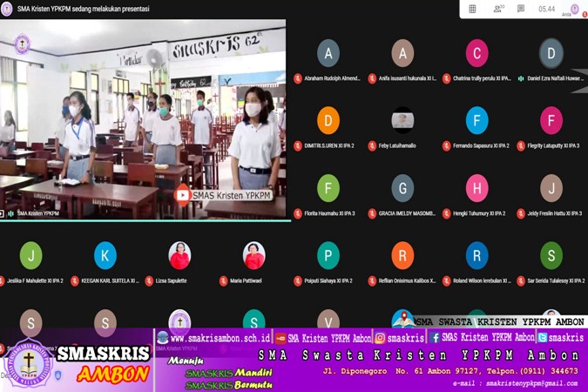Image resolution: width=588 pixels, height=392 pixels.
Task: Select Jeldy Freslin Hattu's J avatar
Action: (551, 188)
